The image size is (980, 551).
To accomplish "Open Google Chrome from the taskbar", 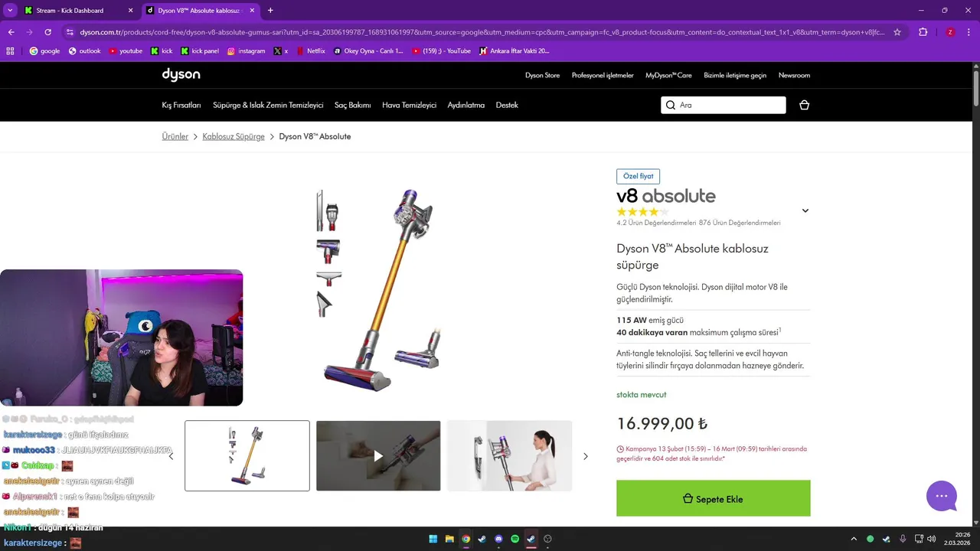I will click(465, 539).
